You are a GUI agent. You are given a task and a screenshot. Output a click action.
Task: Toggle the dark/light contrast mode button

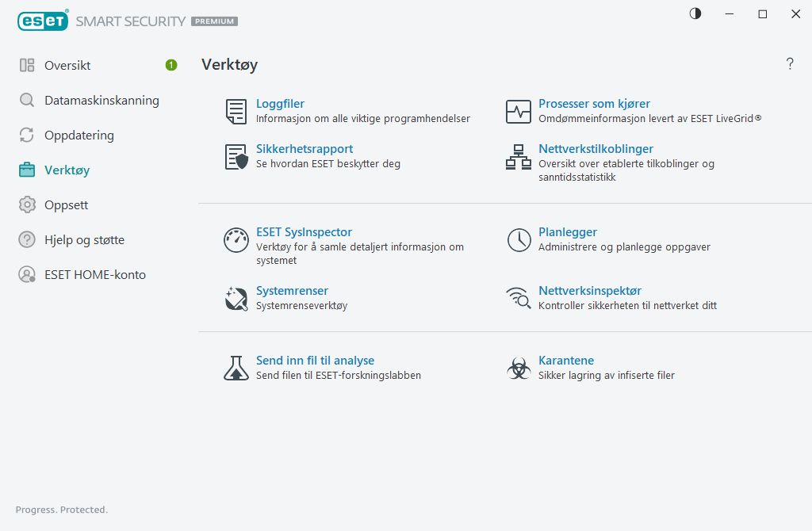click(x=695, y=13)
